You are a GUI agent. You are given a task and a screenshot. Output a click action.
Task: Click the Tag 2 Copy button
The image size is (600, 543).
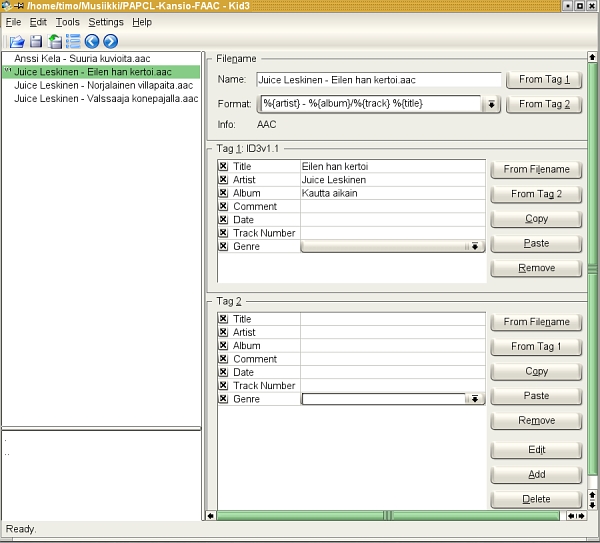(x=536, y=371)
